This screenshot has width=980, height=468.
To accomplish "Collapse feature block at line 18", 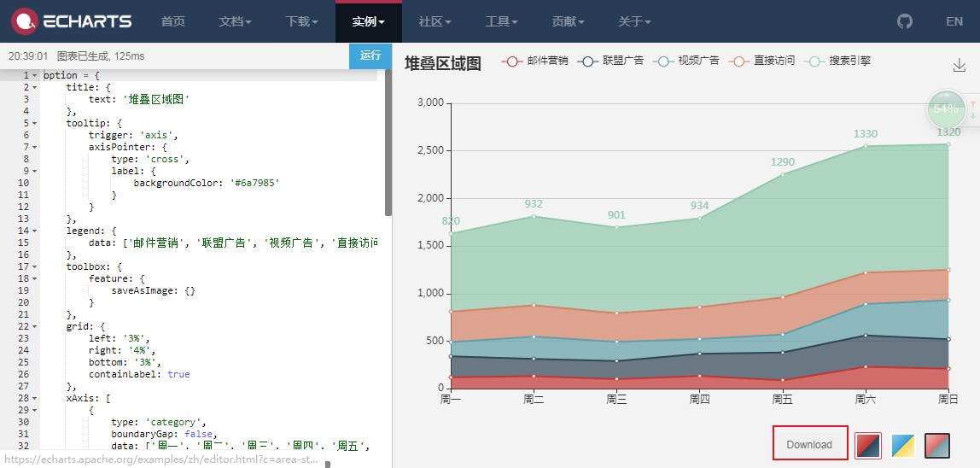I will click(35, 278).
